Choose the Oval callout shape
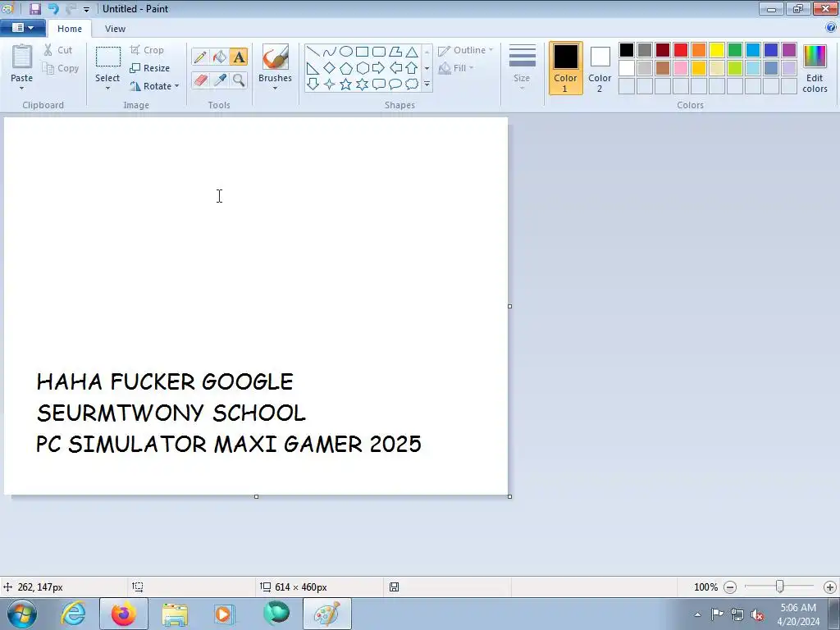Screen dimensions: 840x630 click(395, 84)
